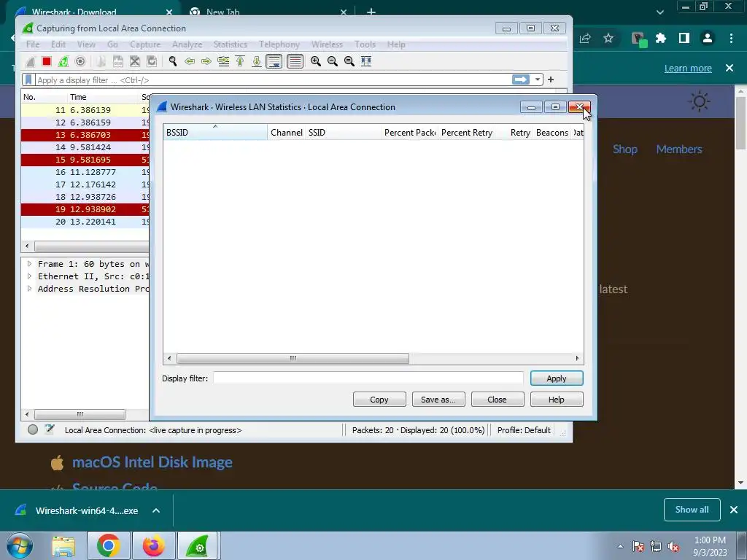Screen dimensions: 747x560
Task: Click the save capture file icon
Action: point(117,61)
